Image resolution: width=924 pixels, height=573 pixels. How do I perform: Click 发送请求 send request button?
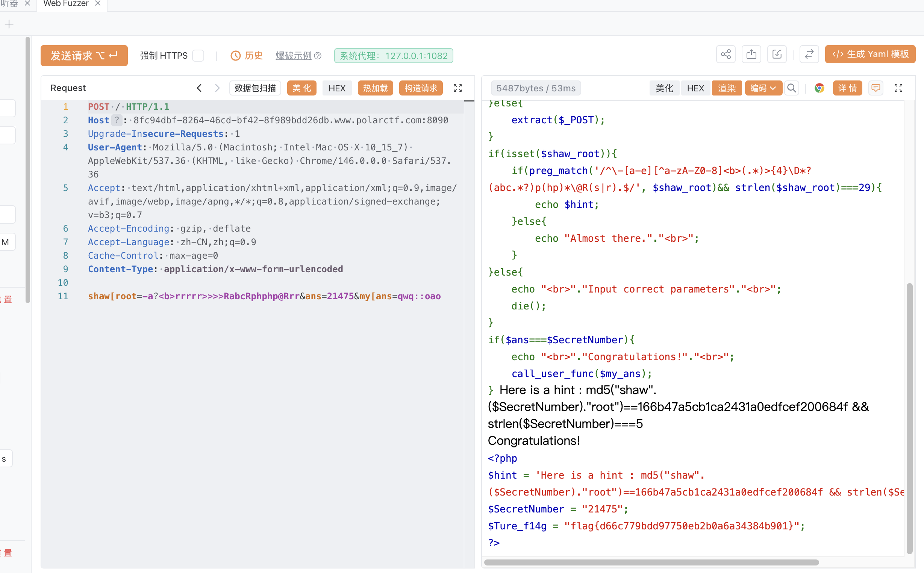click(x=84, y=55)
